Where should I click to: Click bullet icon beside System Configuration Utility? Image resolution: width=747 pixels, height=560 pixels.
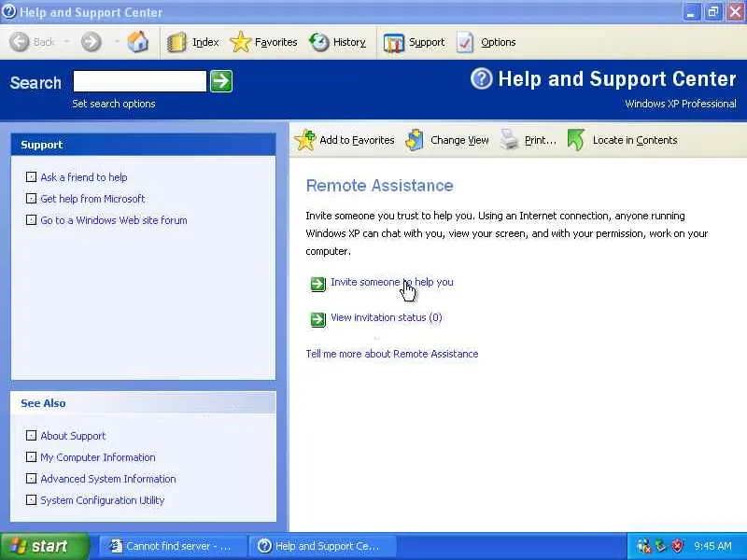click(x=31, y=500)
